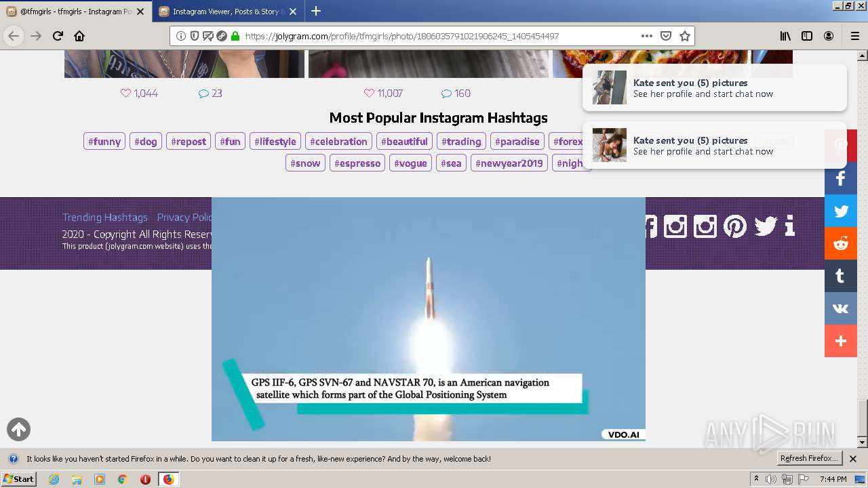868x488 pixels.
Task: Share on VK from side share bar
Action: pyautogui.click(x=841, y=308)
